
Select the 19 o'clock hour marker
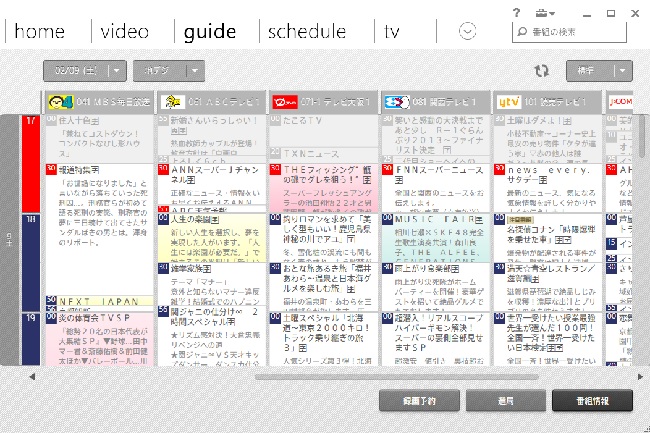[x=31, y=339]
